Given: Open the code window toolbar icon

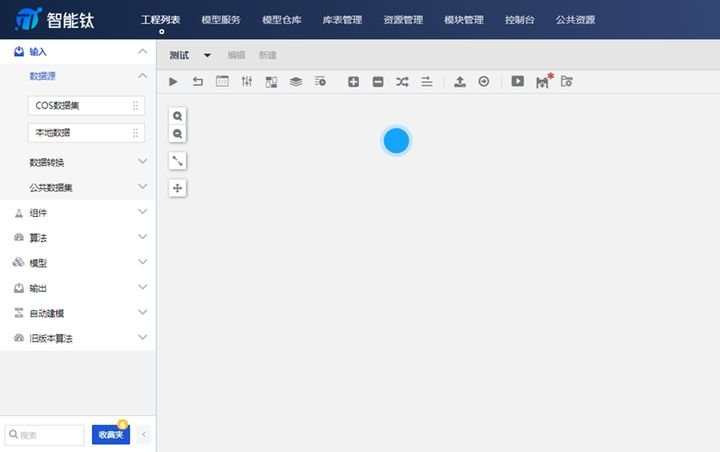Looking at the screenshot, I should [222, 81].
